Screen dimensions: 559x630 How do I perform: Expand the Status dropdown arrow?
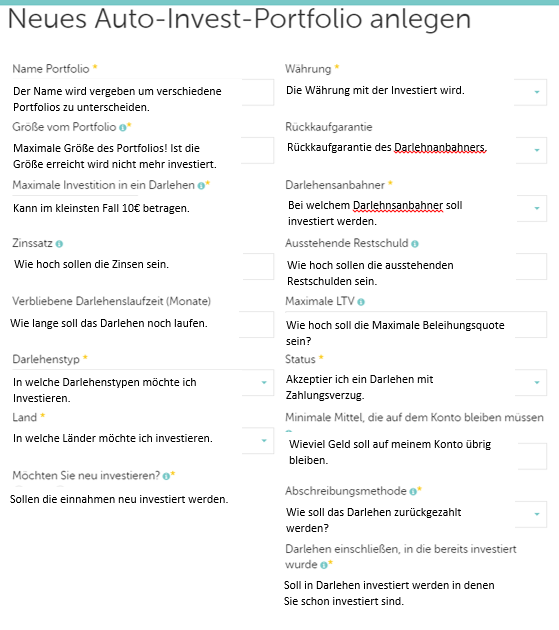tap(537, 382)
